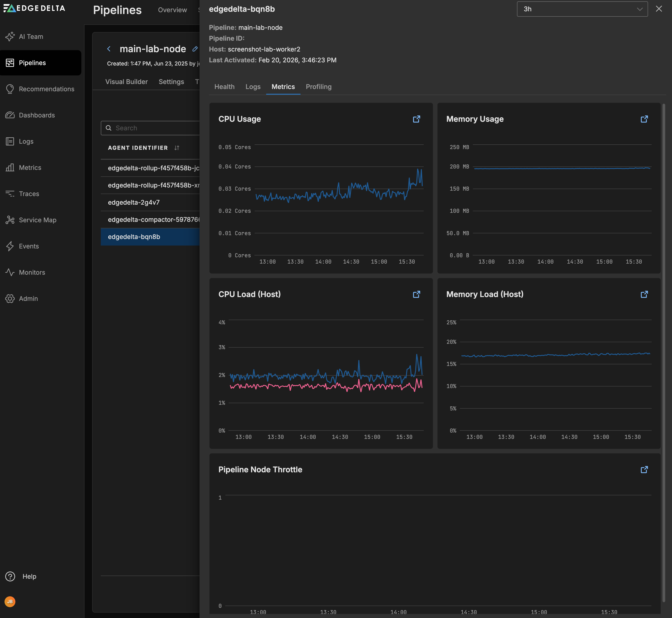Click the pencil edit icon beside main-lab-node
The width and height of the screenshot is (672, 618).
tap(195, 49)
